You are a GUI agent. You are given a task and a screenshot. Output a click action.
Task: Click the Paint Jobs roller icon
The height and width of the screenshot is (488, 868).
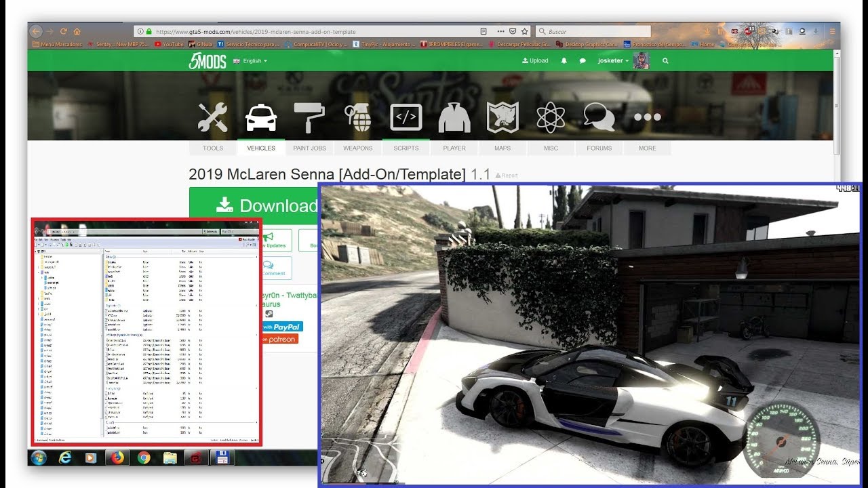(309, 118)
